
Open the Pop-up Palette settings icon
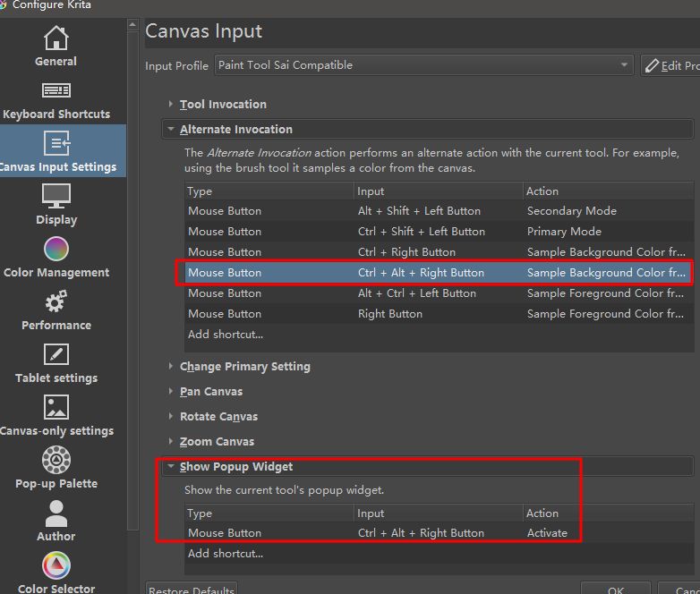click(x=55, y=460)
